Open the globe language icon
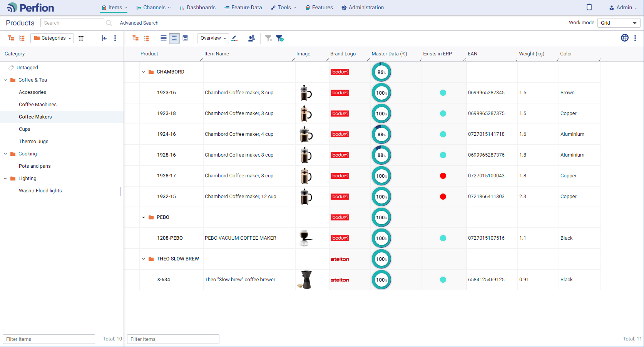 pos(624,38)
